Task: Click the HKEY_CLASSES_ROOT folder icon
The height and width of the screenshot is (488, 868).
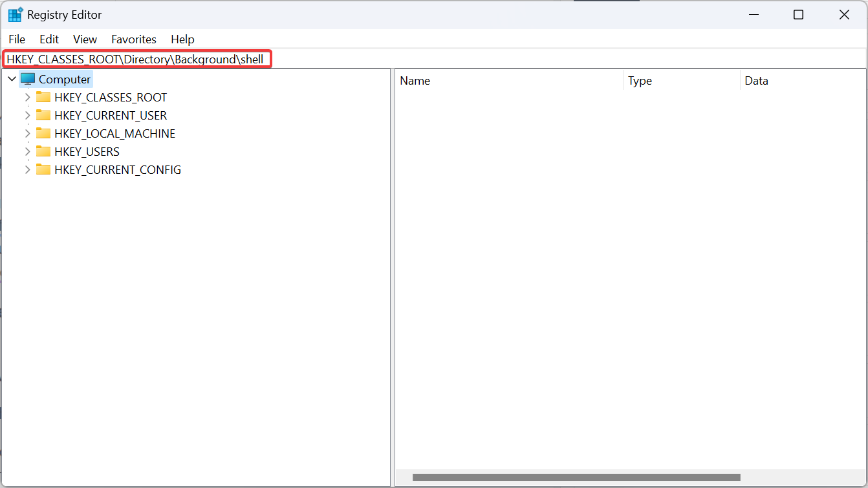Action: tap(43, 98)
